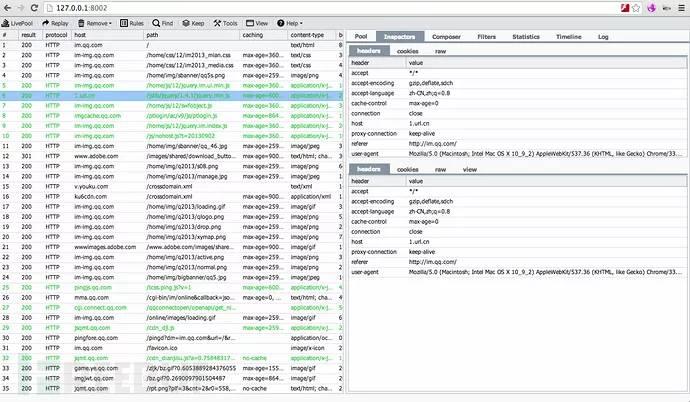Select session 16 ku6cdn.com row
This screenshot has height=402, width=690.
(x=172, y=197)
